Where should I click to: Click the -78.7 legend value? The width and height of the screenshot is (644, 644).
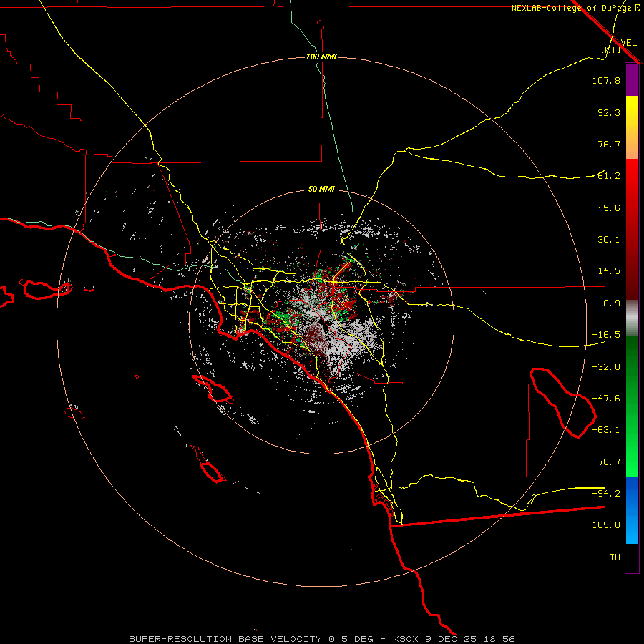coord(606,462)
